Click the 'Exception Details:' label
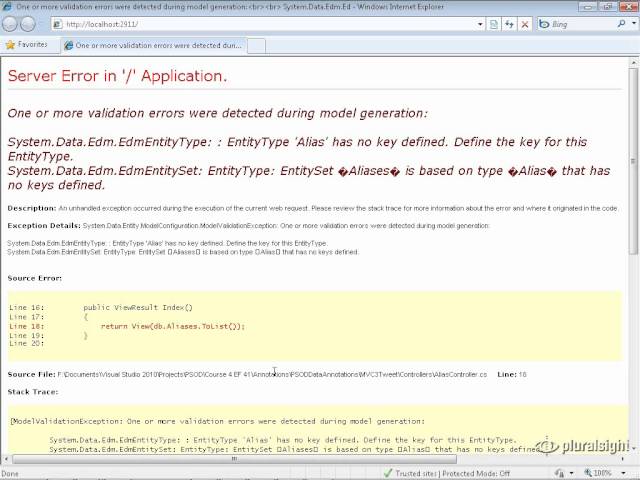640x480 pixels. pos(44,226)
